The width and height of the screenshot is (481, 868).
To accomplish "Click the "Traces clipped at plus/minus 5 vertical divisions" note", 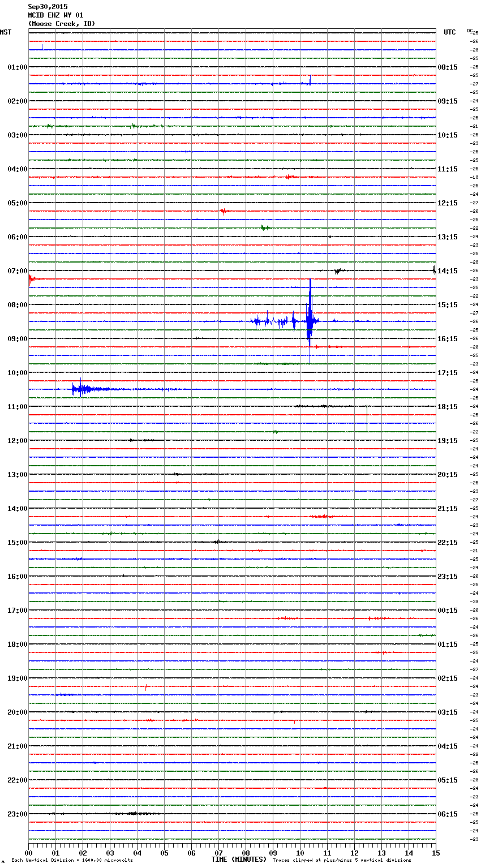I will [x=342, y=861].
